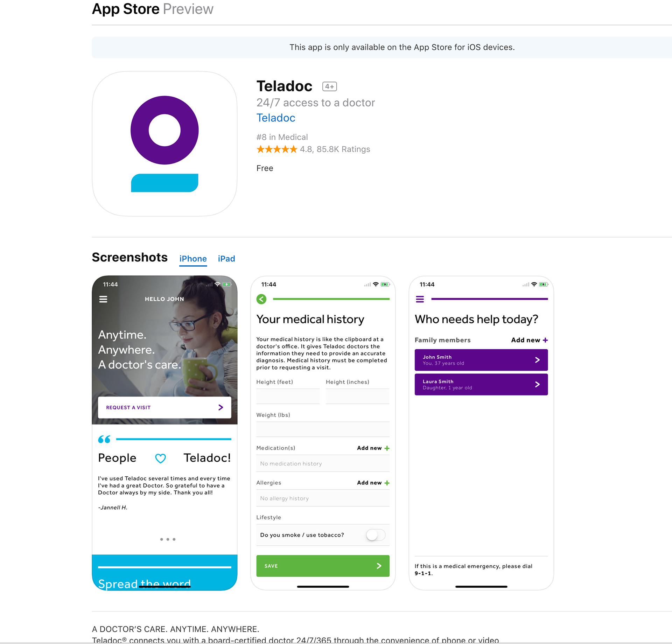672x644 pixels.
Task: Open hamburger menu in HELLO JOHN screenshot
Action: (x=103, y=299)
